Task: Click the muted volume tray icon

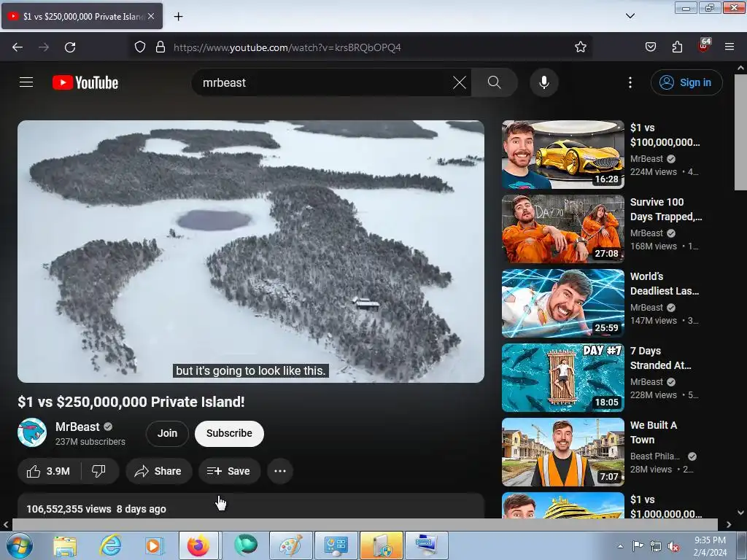Action: (x=673, y=546)
